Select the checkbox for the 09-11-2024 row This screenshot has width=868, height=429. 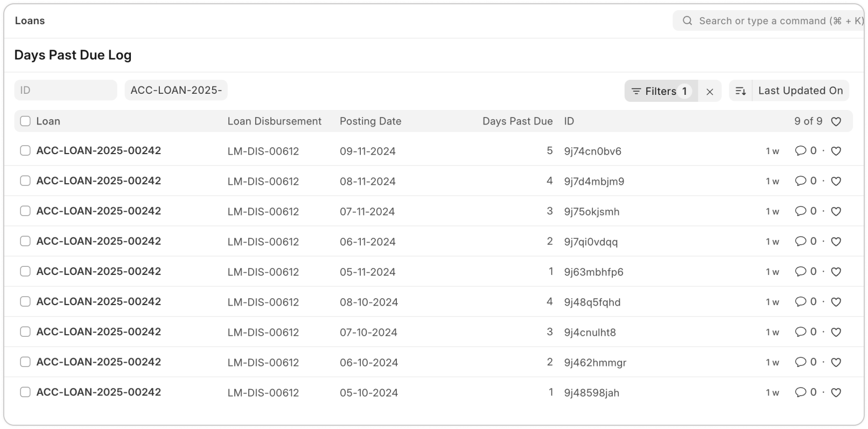[x=25, y=151]
